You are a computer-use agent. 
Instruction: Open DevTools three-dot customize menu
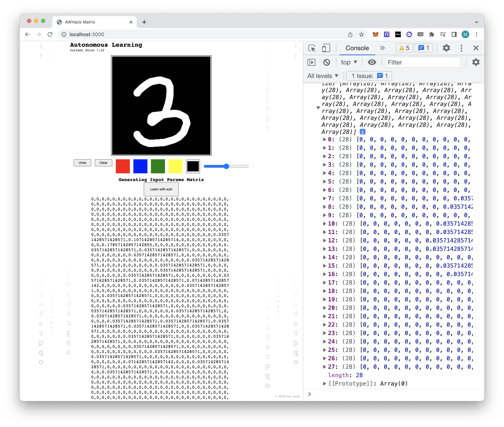tap(461, 48)
